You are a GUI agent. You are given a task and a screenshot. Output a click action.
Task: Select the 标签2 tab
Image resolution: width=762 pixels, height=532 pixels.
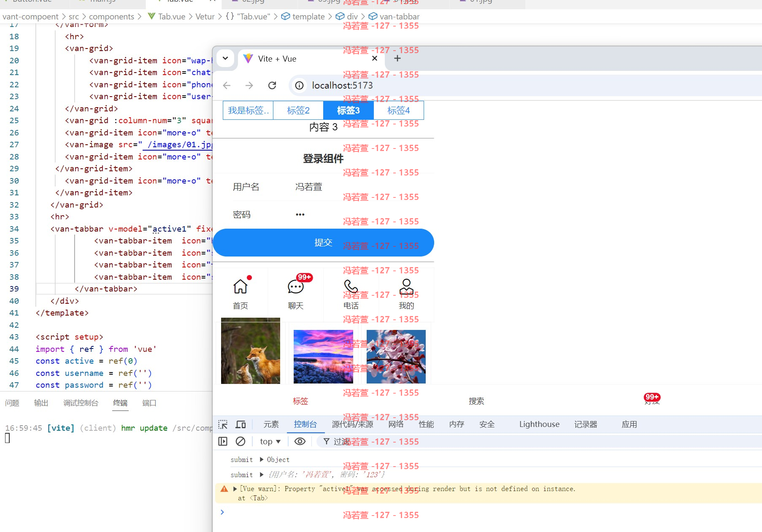298,111
